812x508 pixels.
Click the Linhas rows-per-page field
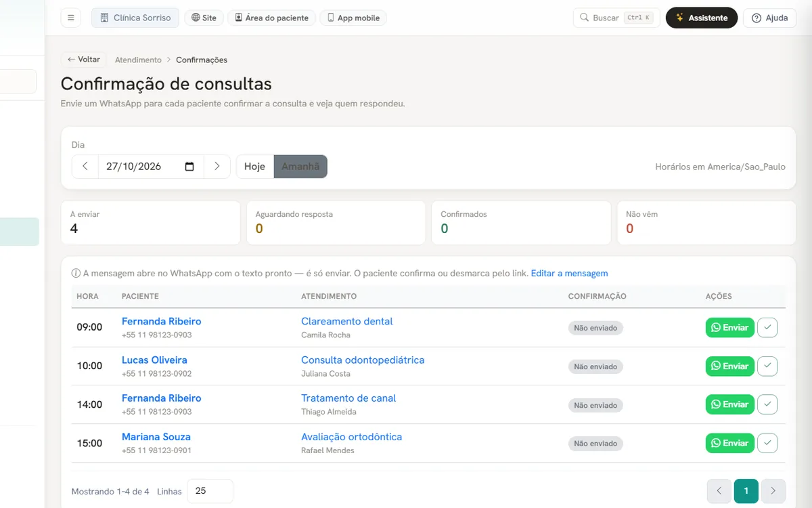(210, 491)
